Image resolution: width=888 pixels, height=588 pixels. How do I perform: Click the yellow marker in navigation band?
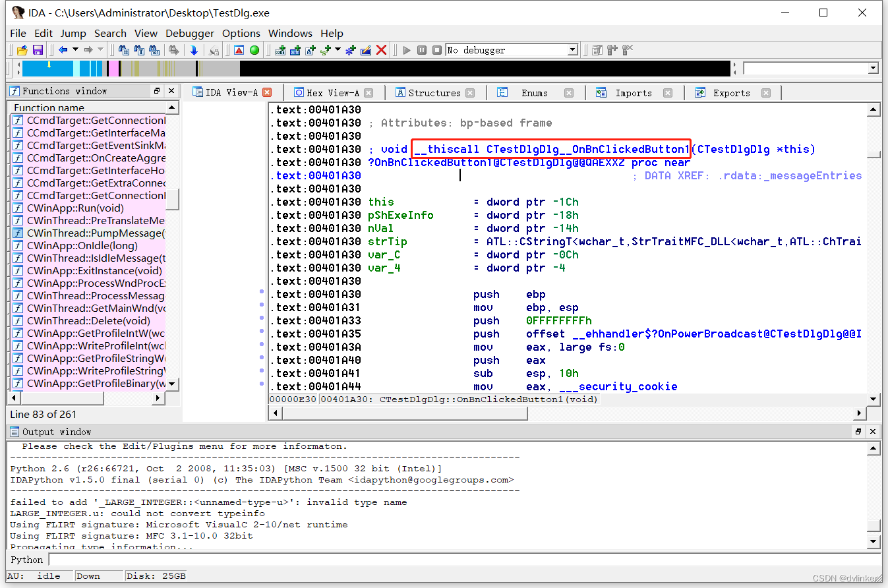click(49, 65)
